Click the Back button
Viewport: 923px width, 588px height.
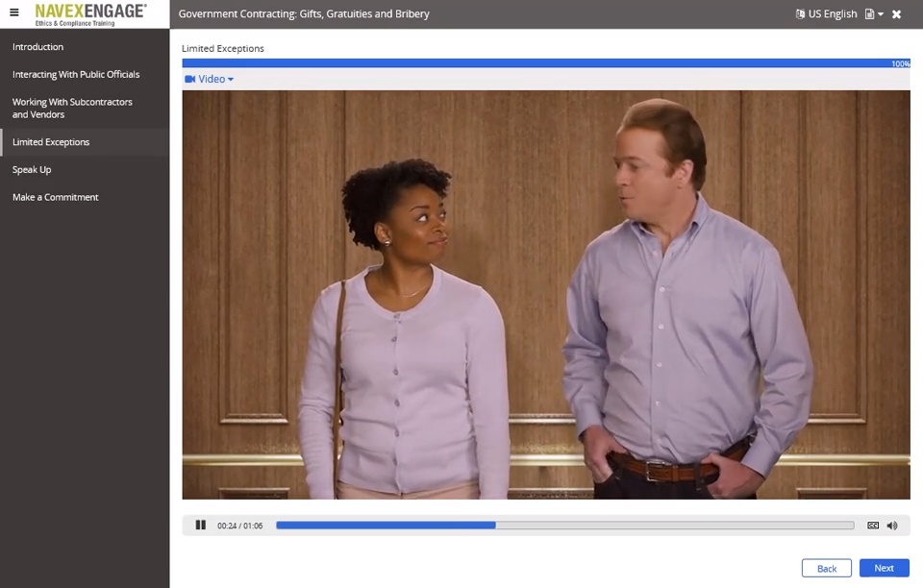tap(827, 568)
